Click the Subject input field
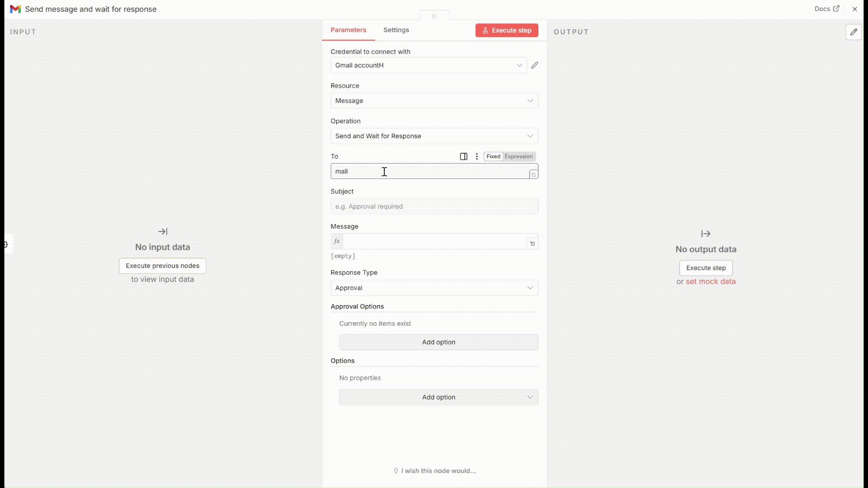The width and height of the screenshot is (868, 488). point(434,206)
